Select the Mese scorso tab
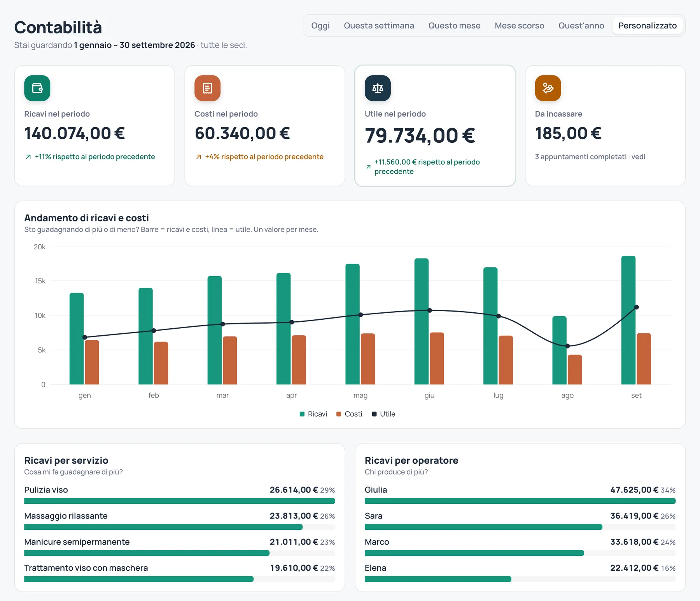 click(x=519, y=26)
